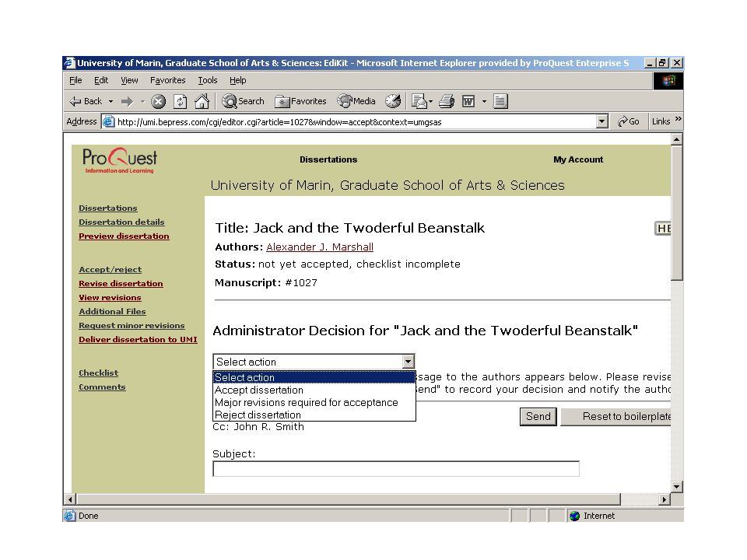Viewport: 747px width, 560px height.
Task: Open the File menu
Action: point(75,80)
